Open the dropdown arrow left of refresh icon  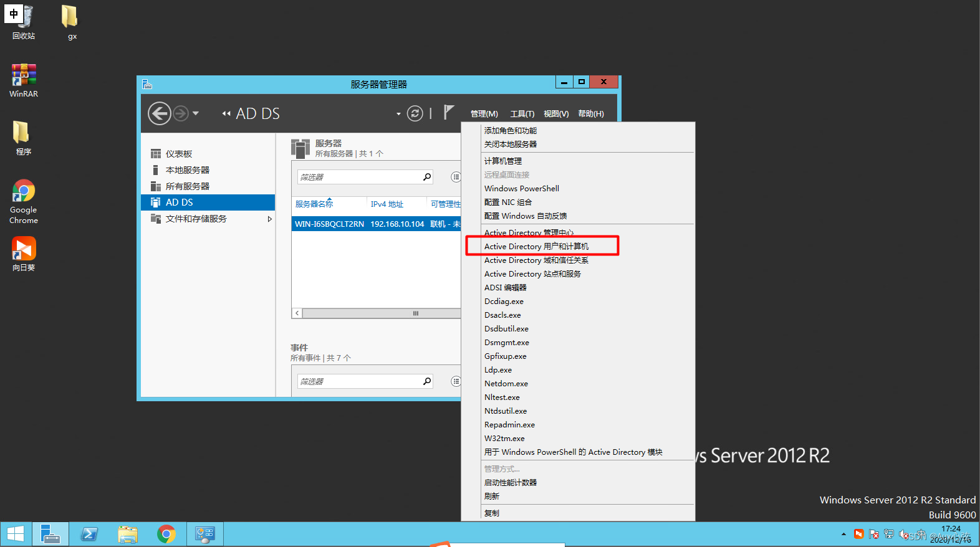(x=398, y=114)
